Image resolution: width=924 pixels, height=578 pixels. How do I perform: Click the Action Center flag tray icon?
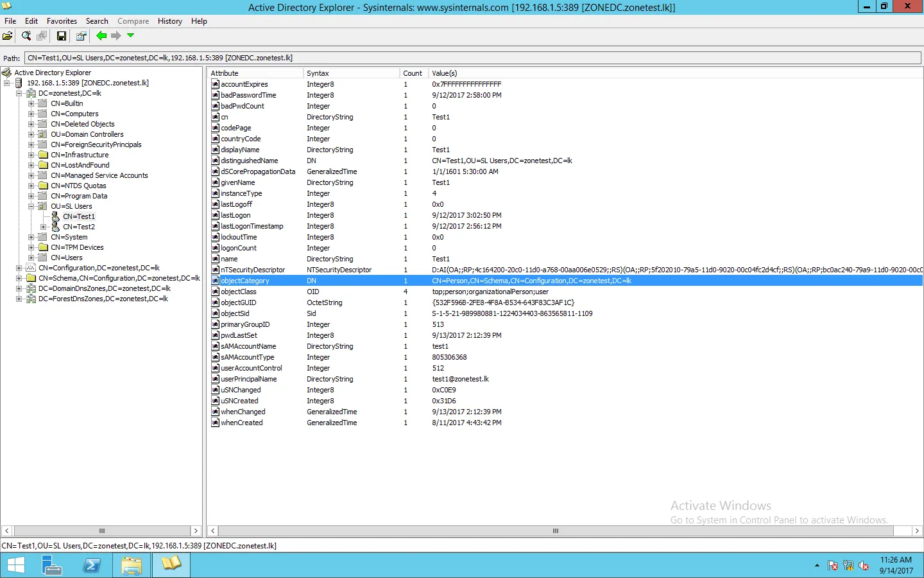833,566
